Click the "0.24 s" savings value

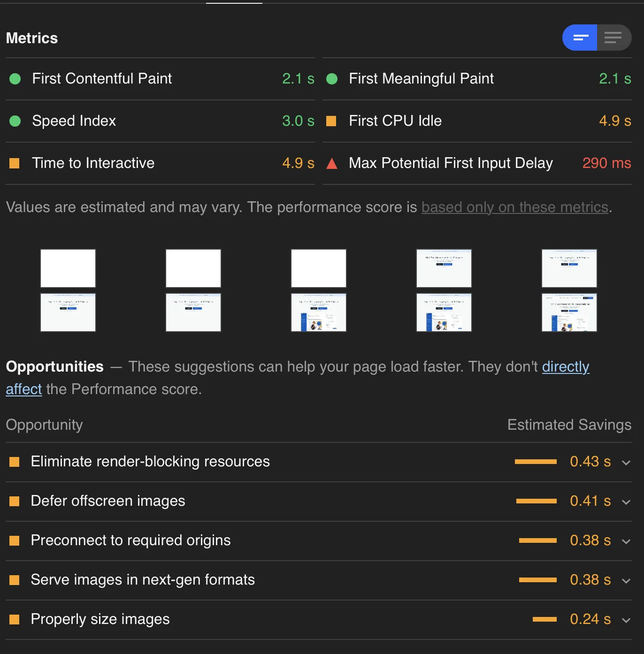point(590,619)
